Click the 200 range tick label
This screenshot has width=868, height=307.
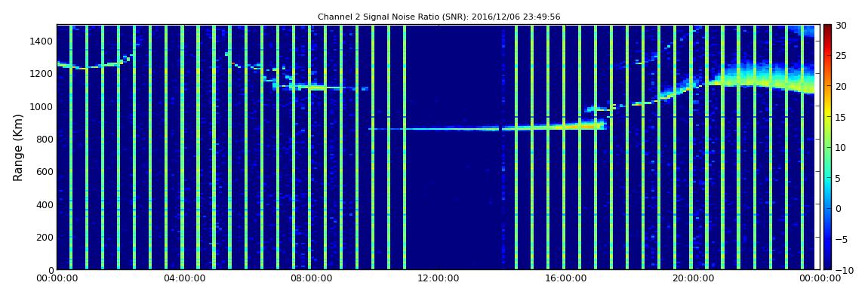point(45,238)
